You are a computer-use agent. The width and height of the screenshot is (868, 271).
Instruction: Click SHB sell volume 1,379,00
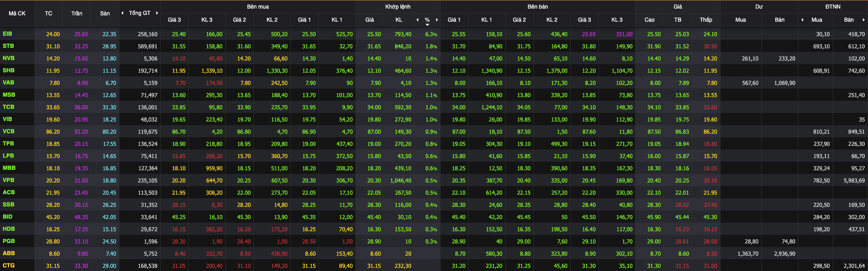[x=556, y=71]
